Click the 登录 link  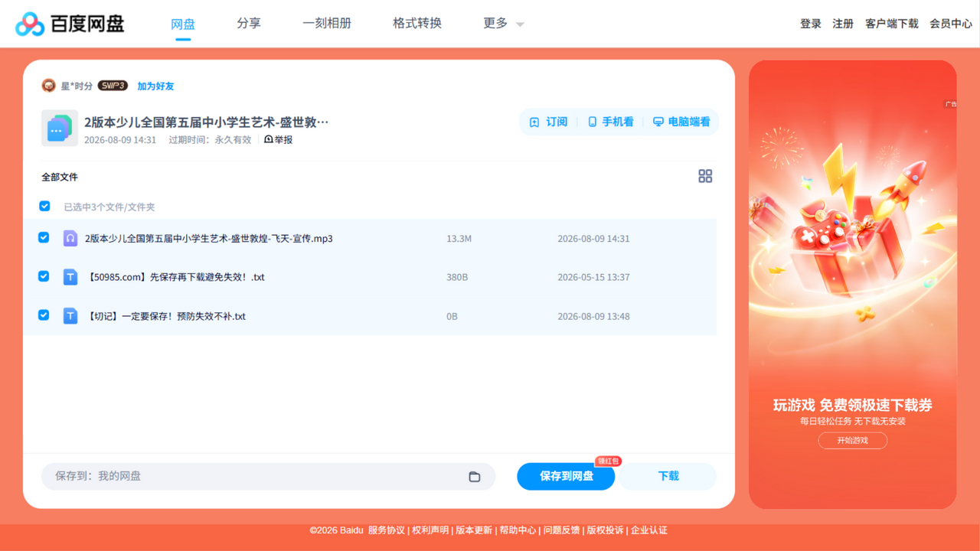pos(811,24)
